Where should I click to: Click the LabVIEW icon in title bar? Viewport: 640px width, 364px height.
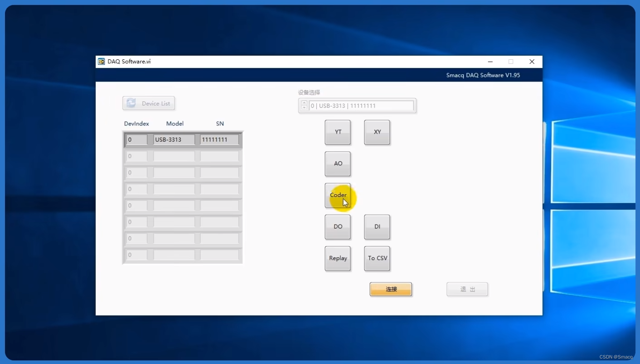tap(102, 62)
